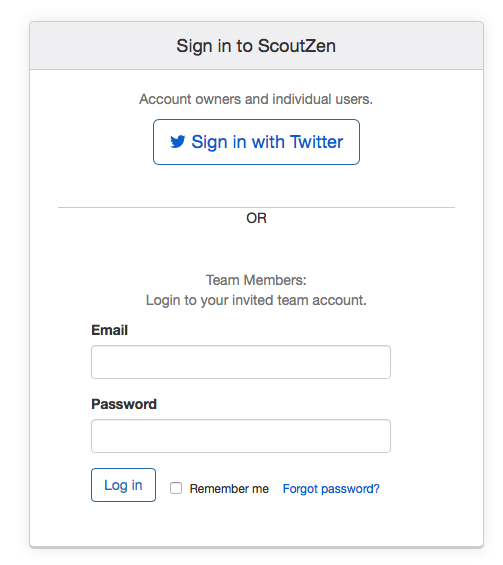Focus the Password input field

coord(241,436)
